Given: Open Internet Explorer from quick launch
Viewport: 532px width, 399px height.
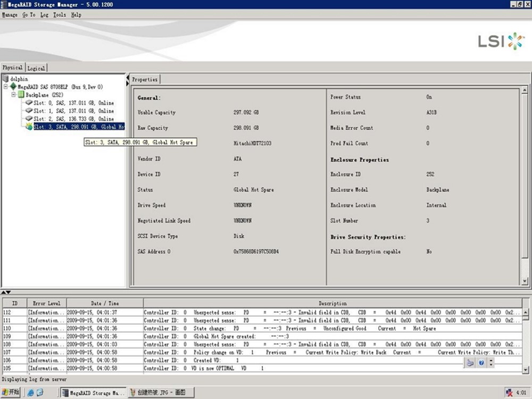Looking at the screenshot, I should click(31, 393).
